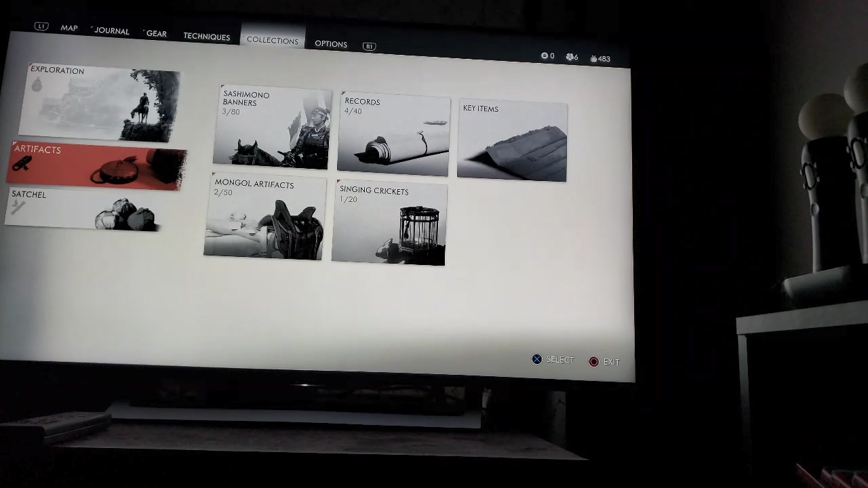Open the Records collection card
868x488 pixels.
point(394,135)
